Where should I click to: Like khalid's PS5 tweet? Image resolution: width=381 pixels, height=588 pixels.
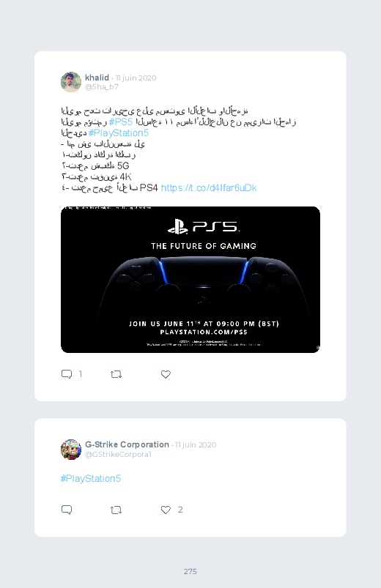click(x=166, y=374)
